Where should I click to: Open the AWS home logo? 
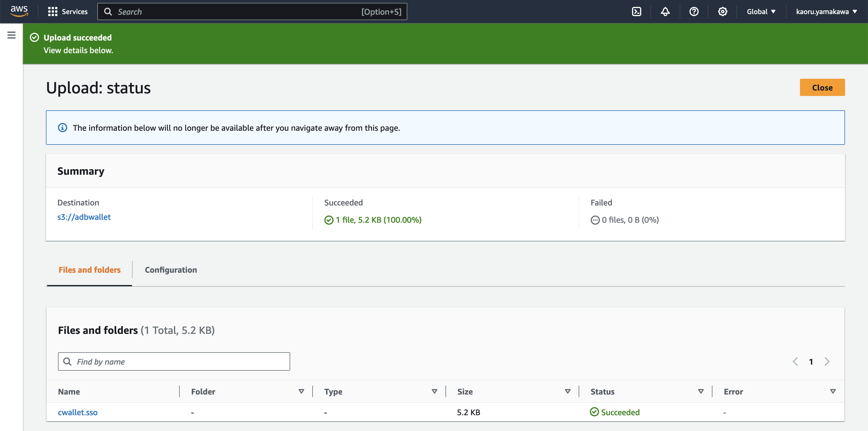(19, 11)
